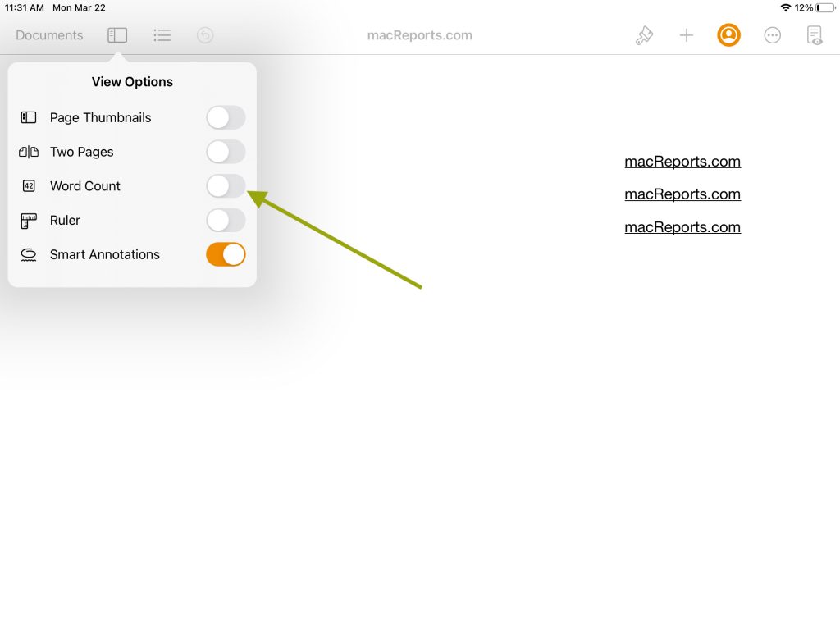The width and height of the screenshot is (840, 630).
Task: Turn on the Two Pages switch
Action: click(x=226, y=152)
